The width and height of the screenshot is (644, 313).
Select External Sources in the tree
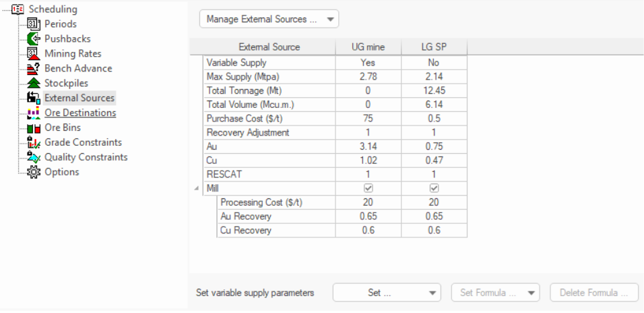pos(79,98)
